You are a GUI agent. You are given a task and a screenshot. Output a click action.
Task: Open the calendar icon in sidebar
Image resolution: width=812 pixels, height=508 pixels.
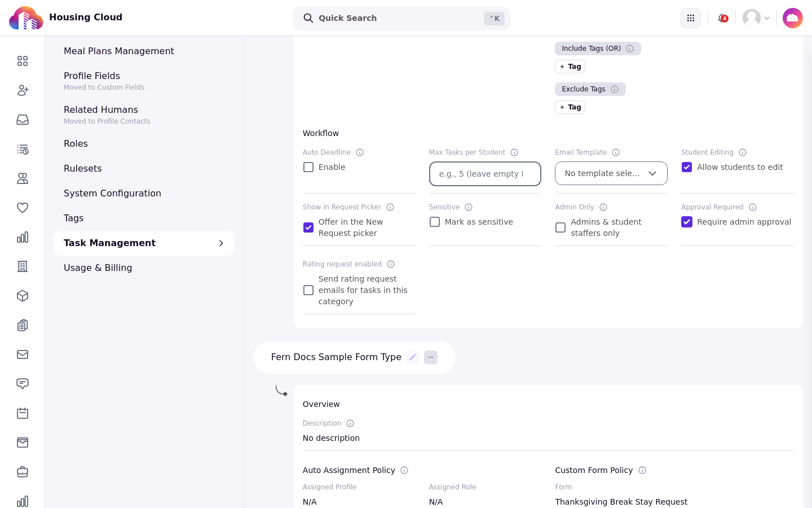pyautogui.click(x=23, y=413)
